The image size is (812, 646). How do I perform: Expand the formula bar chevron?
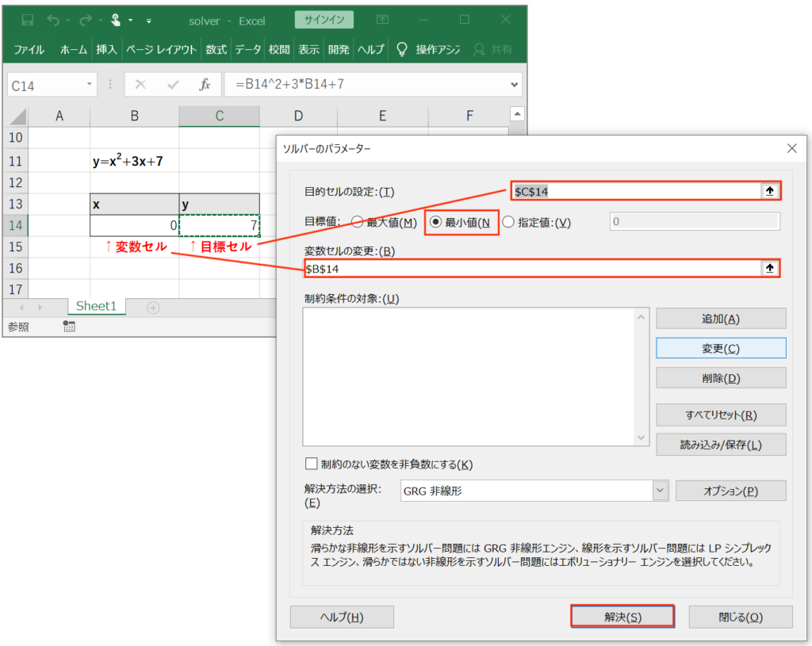click(515, 85)
